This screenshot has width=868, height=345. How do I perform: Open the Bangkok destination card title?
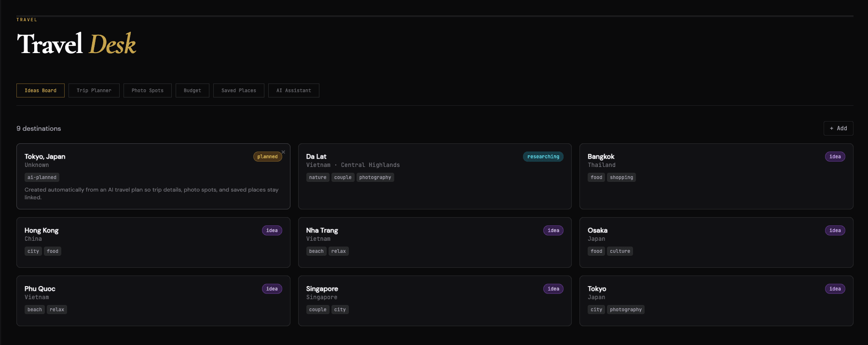(601, 156)
